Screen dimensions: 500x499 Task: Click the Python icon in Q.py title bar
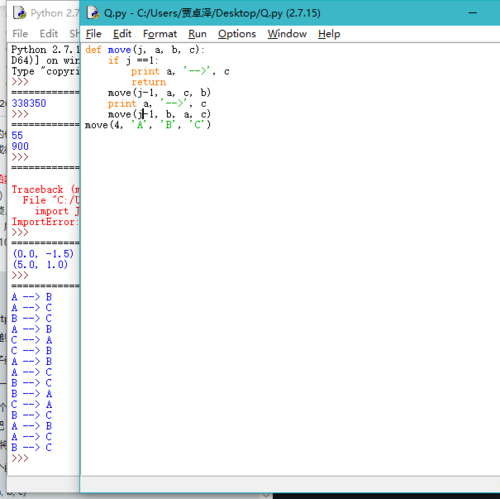click(x=93, y=13)
